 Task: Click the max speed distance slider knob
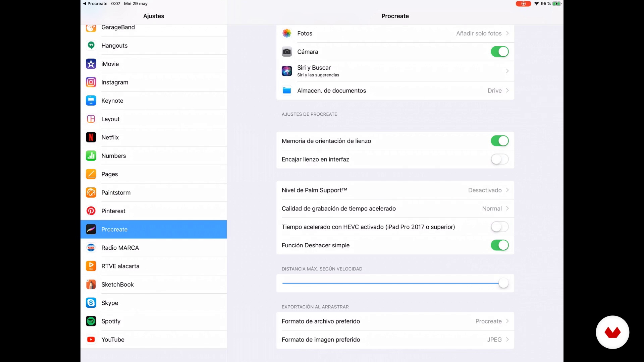(x=503, y=283)
